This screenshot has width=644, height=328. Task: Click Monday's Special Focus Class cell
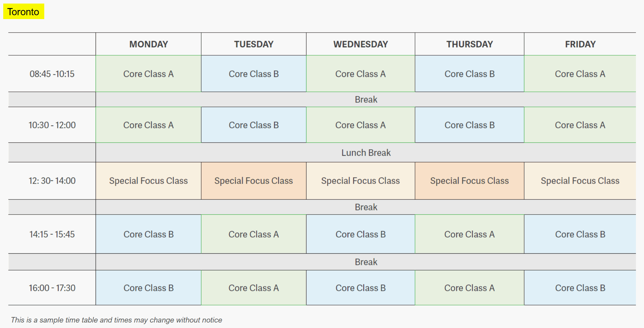(x=149, y=181)
